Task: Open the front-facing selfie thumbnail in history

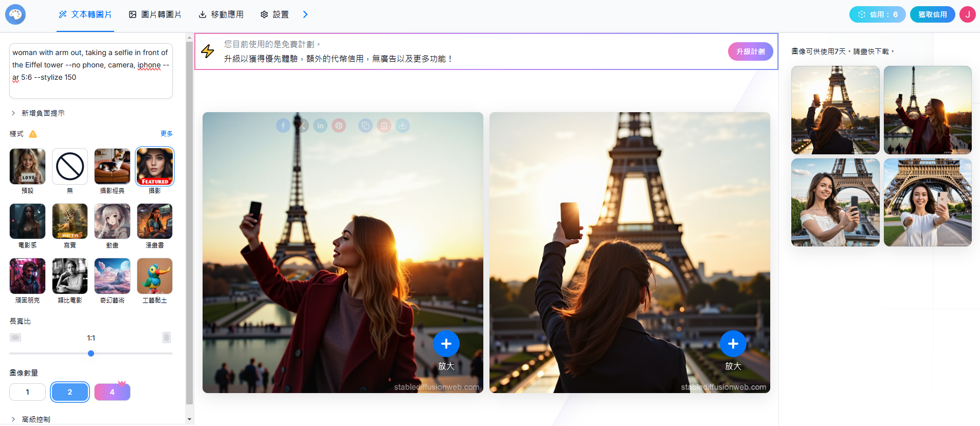Action: click(928, 203)
